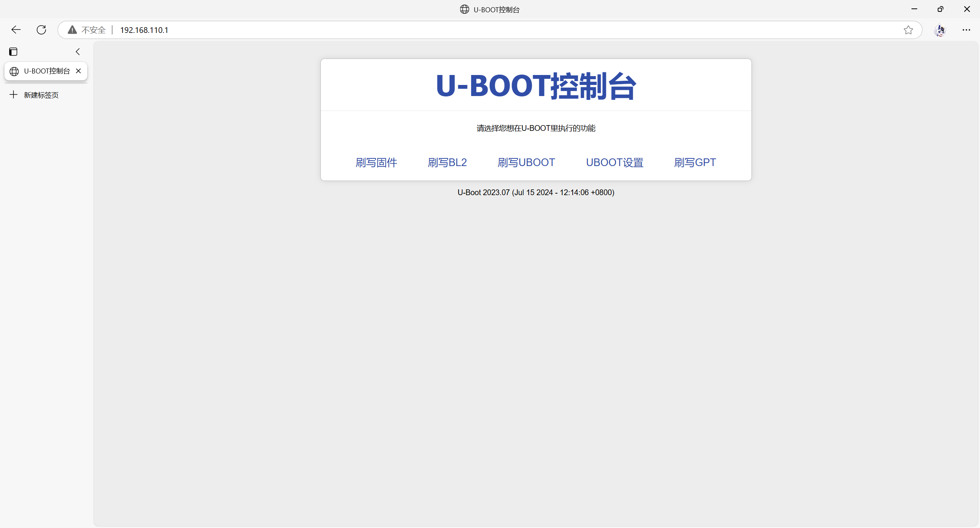
Task: Click the new tab plus icon
Action: pos(13,95)
